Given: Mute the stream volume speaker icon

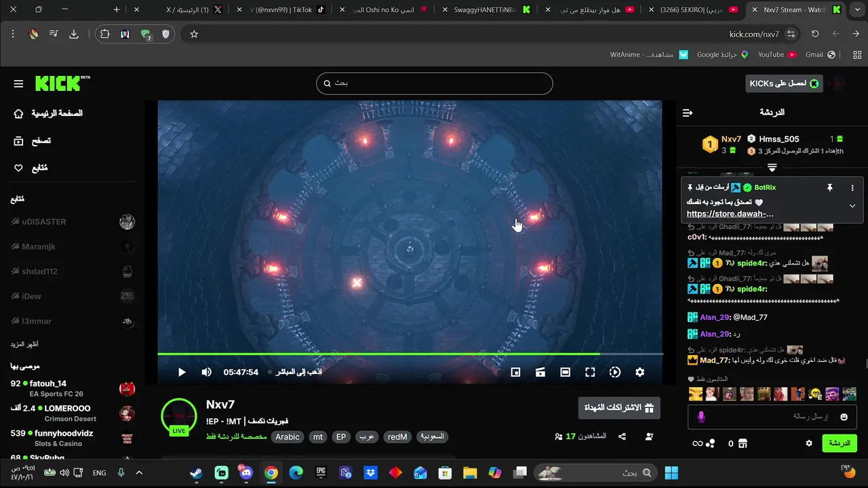Looking at the screenshot, I should point(207,372).
